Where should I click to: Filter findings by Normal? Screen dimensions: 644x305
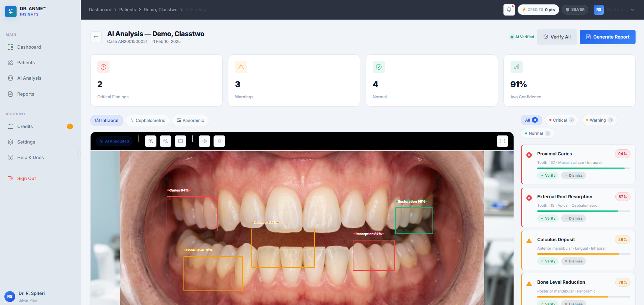(538, 133)
